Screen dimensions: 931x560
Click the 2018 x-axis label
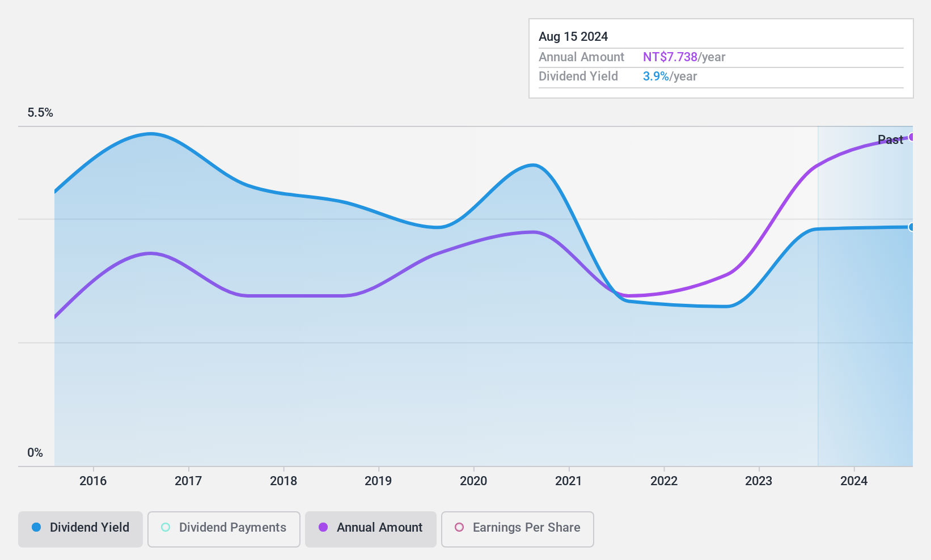(283, 481)
